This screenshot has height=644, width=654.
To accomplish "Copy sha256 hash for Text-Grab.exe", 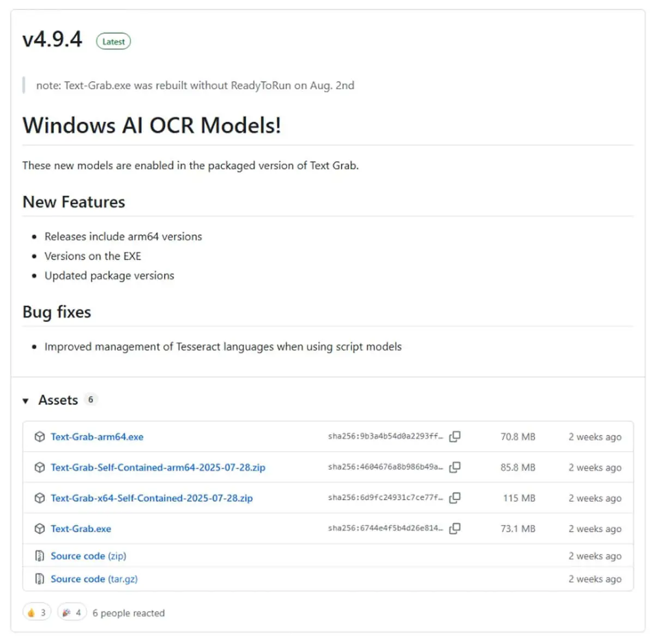I will pyautogui.click(x=455, y=528).
